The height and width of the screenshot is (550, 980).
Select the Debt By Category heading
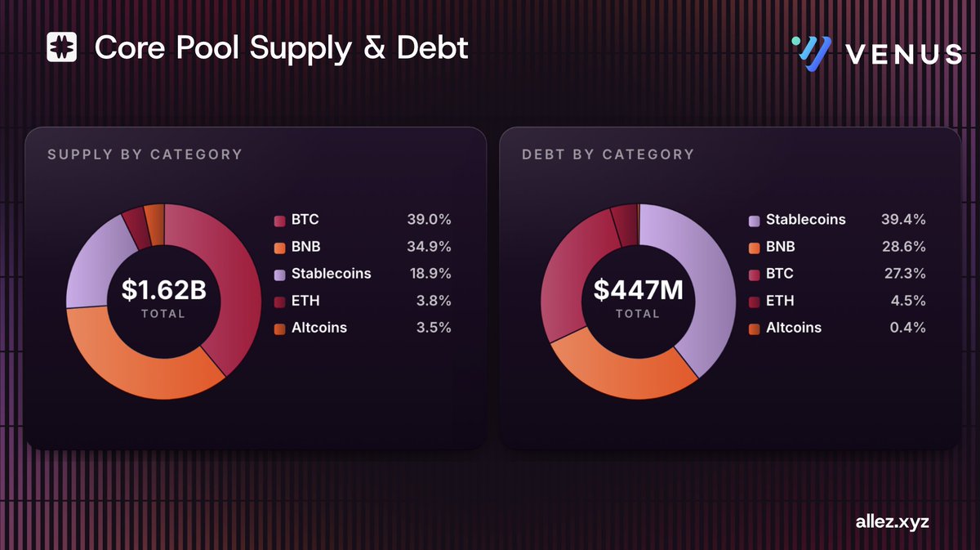click(608, 154)
